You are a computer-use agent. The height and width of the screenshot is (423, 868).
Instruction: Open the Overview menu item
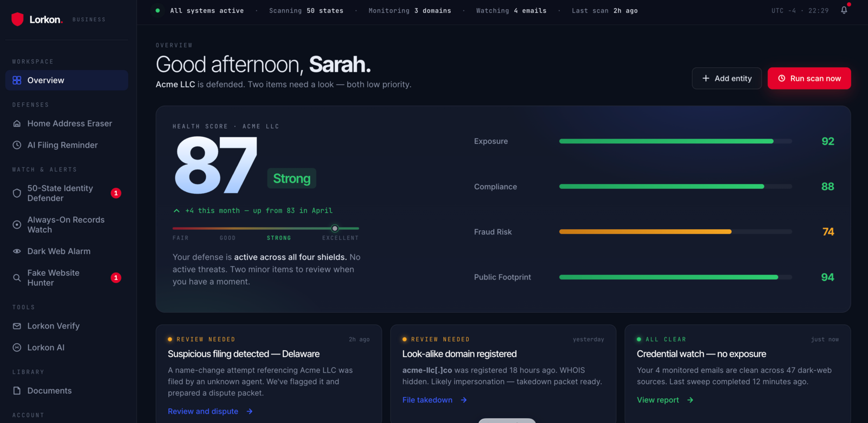point(67,80)
